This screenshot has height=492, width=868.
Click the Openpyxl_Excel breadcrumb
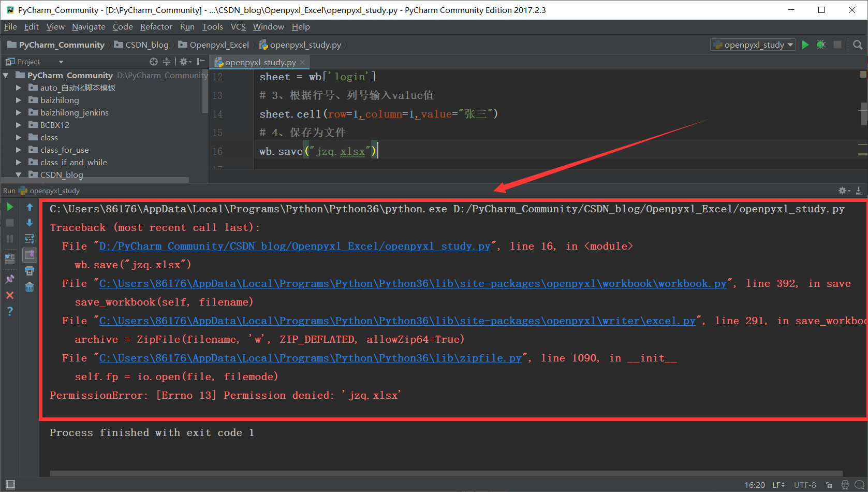pos(214,45)
